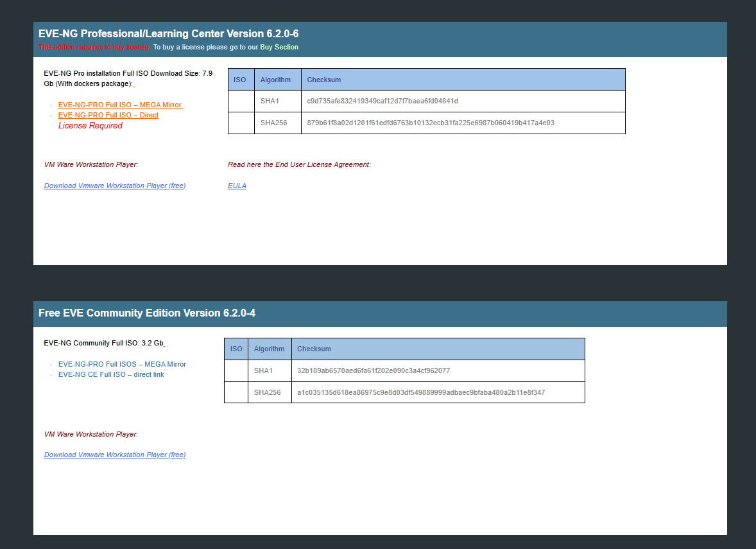Screen dimensions: 756x549
Task: Select the Community SHA1 checksum 32b189ab6570aed6fa61f202e090c3a4cf962077
Action: [373, 371]
